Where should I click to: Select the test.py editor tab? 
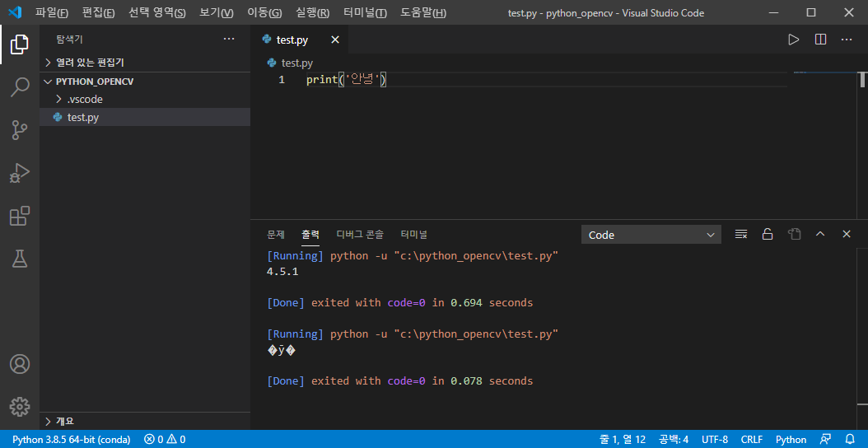tap(300, 40)
